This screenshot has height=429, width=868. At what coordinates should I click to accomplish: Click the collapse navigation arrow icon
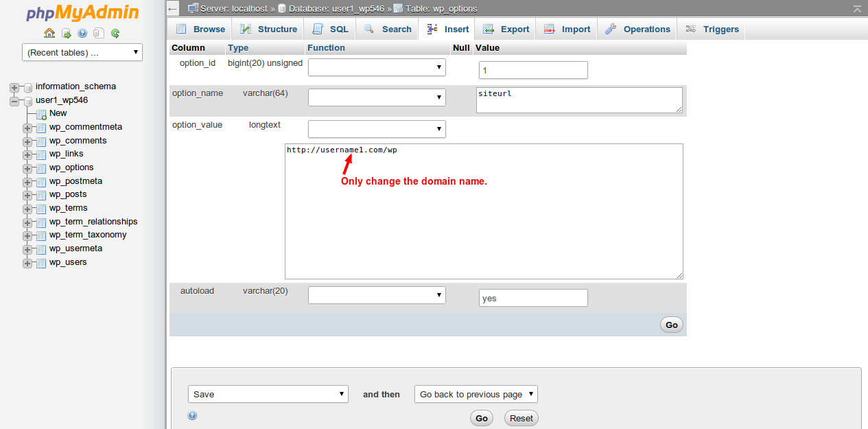click(174, 8)
